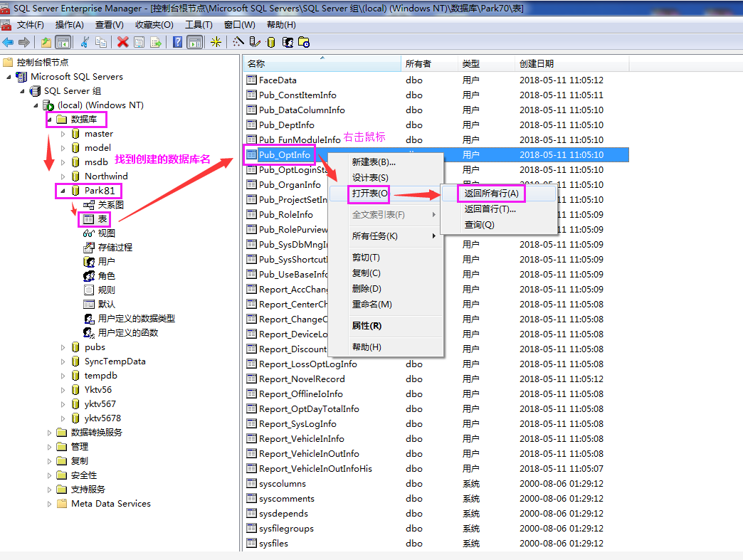Viewport: 743px width, 560px height.
Task: Click the Register SQL Server icon
Action: 255,43
